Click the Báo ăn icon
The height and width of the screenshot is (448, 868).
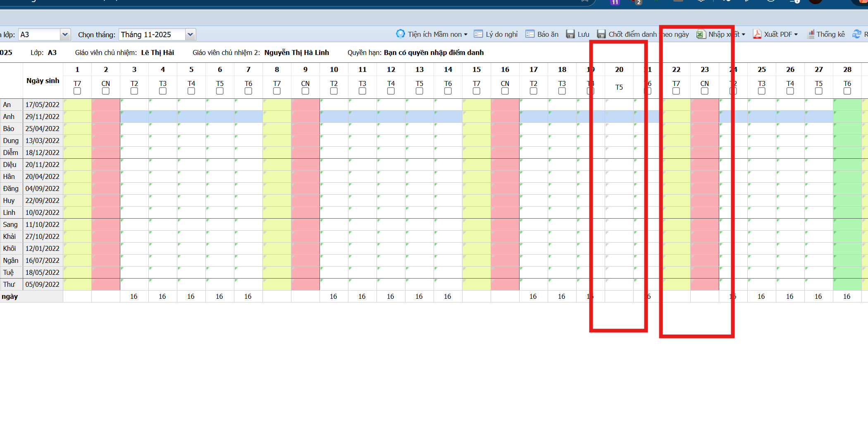click(530, 34)
